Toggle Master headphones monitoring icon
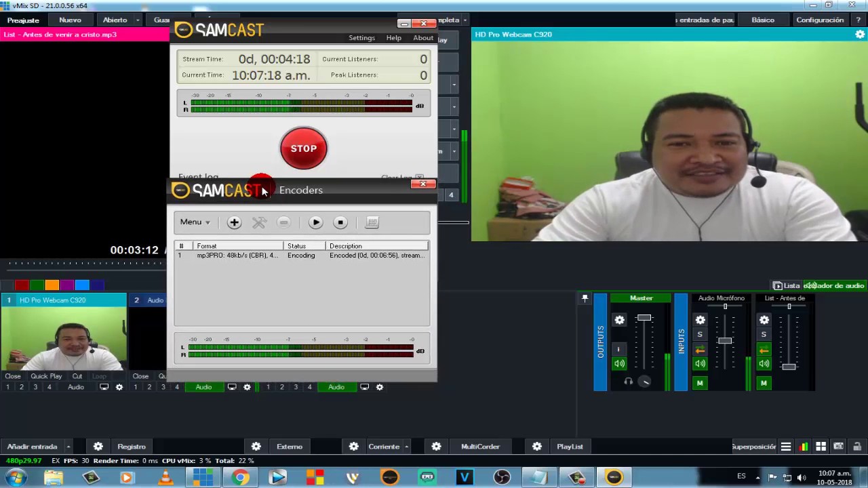The height and width of the screenshot is (488, 868). coord(628,382)
